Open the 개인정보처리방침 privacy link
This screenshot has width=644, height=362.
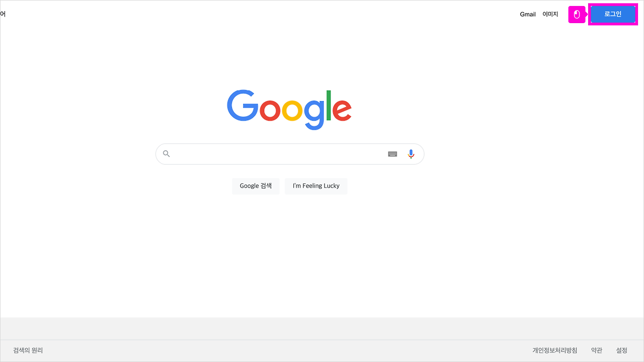(x=555, y=350)
